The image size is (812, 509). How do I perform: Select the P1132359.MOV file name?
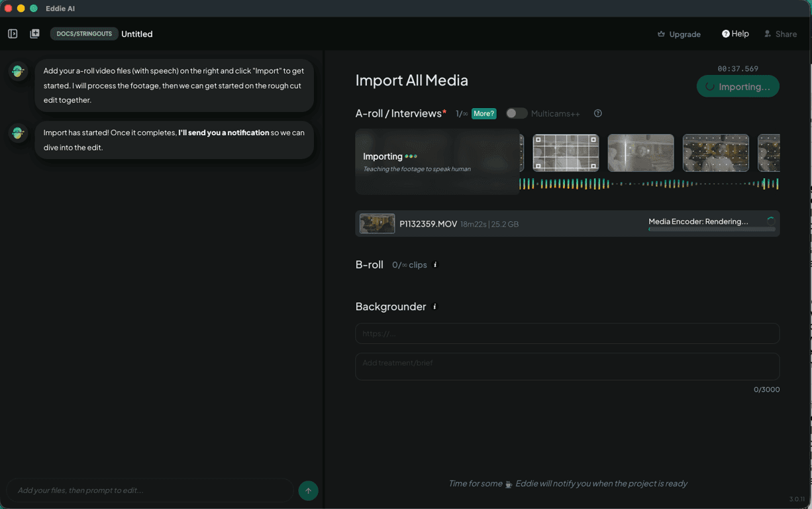coord(428,224)
